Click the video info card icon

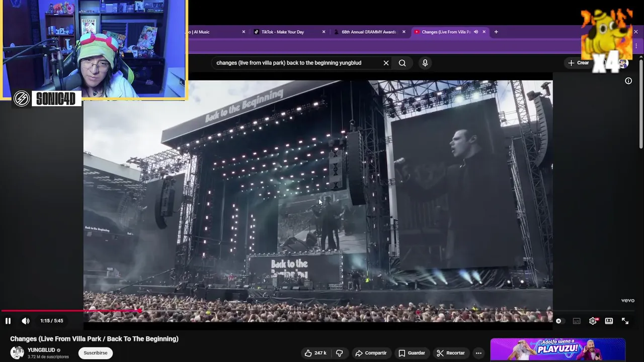[x=628, y=81]
